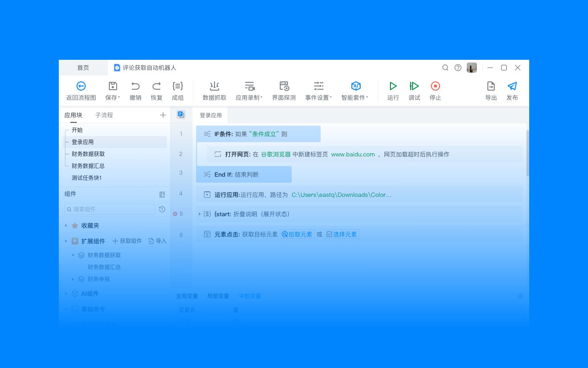Click 导入 next to 扩展组件
The image size is (588, 368).
click(x=158, y=241)
